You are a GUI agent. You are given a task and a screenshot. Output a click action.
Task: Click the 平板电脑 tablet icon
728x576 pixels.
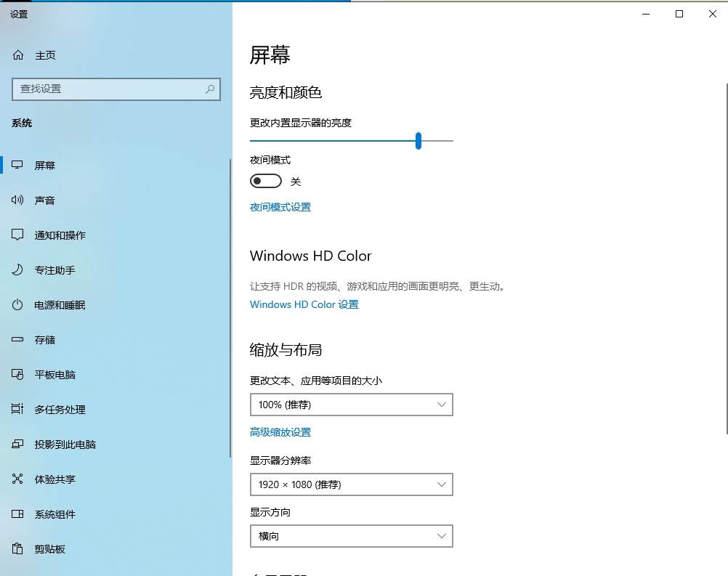(18, 375)
